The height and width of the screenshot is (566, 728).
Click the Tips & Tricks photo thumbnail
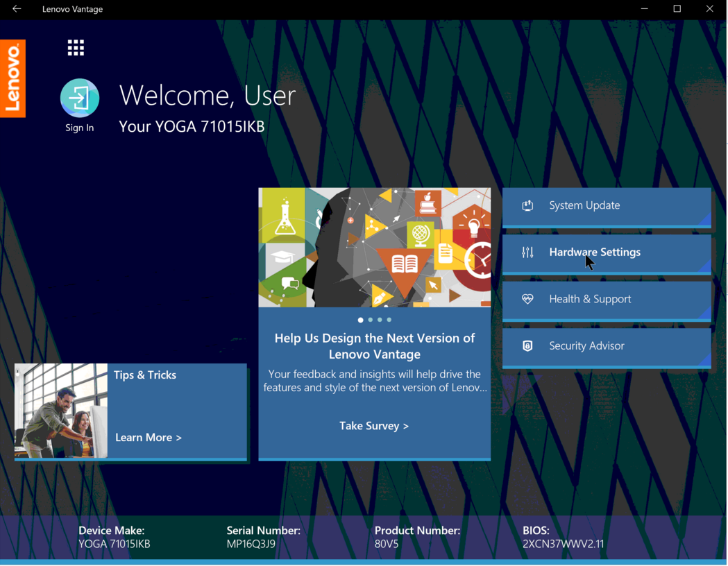[61, 411]
